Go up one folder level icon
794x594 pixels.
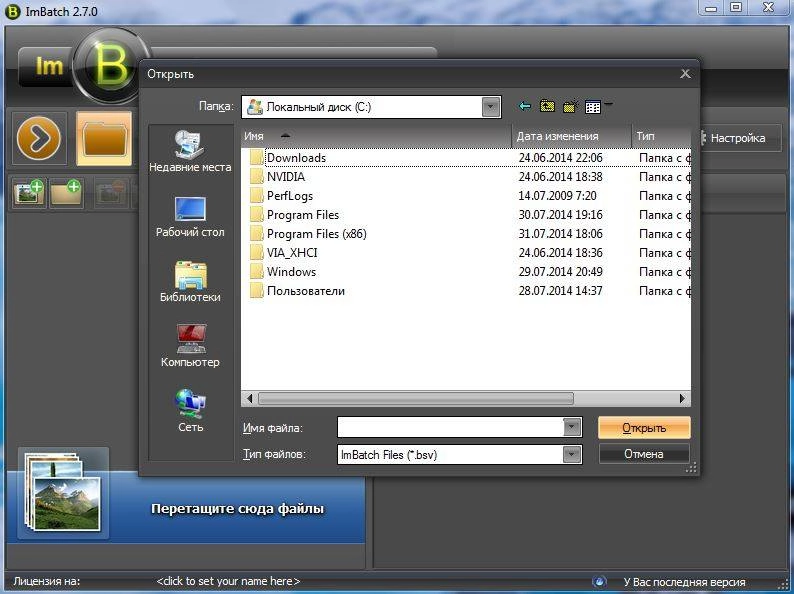click(x=547, y=106)
